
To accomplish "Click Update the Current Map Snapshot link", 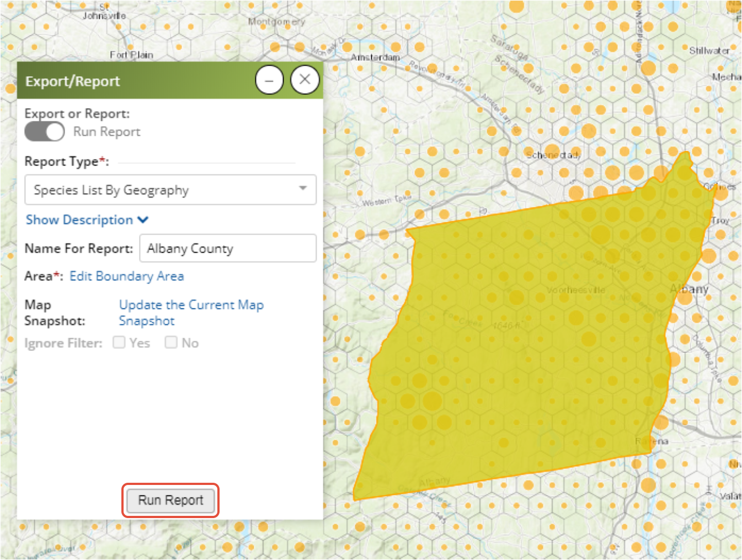I will click(191, 312).
